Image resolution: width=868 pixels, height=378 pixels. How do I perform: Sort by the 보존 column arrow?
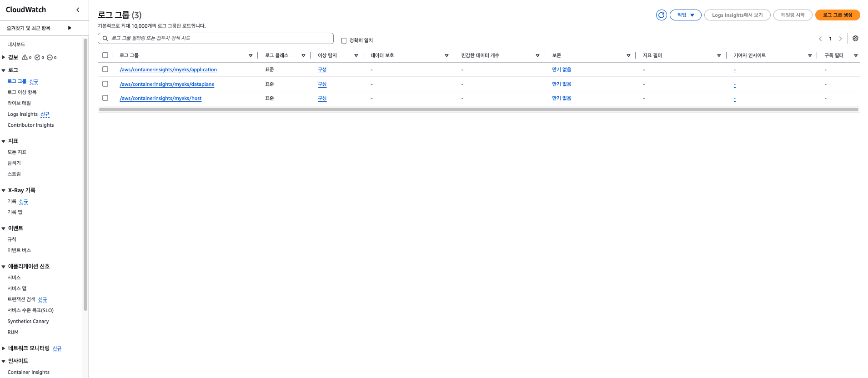coord(628,55)
